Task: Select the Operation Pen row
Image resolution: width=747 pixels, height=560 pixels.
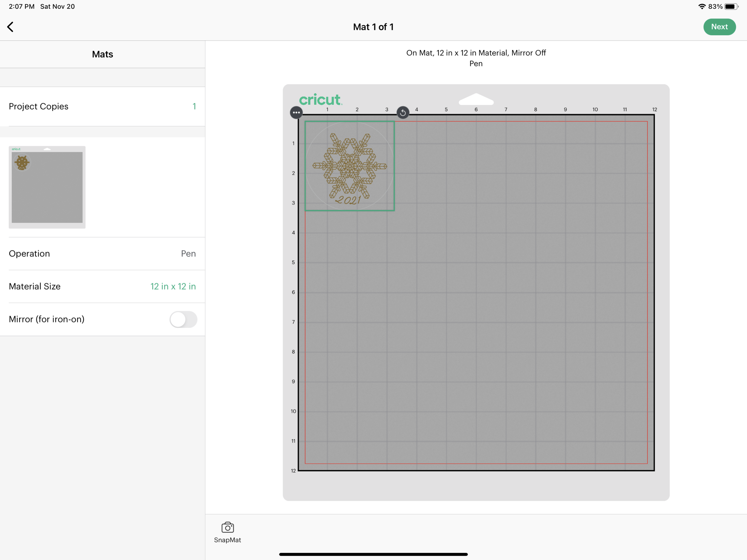Action: [x=102, y=254]
